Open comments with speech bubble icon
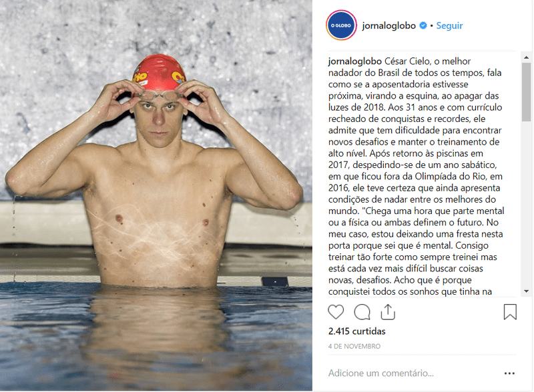 tap(362, 312)
